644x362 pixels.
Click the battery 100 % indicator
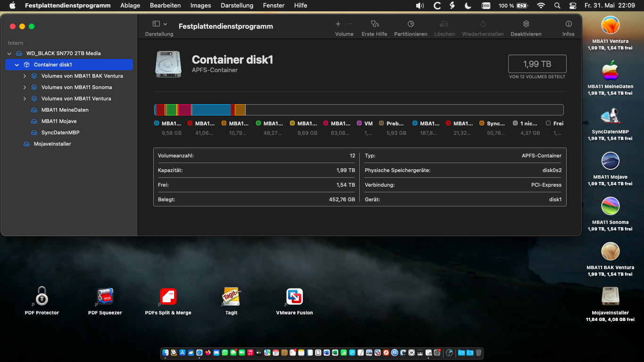point(513,6)
